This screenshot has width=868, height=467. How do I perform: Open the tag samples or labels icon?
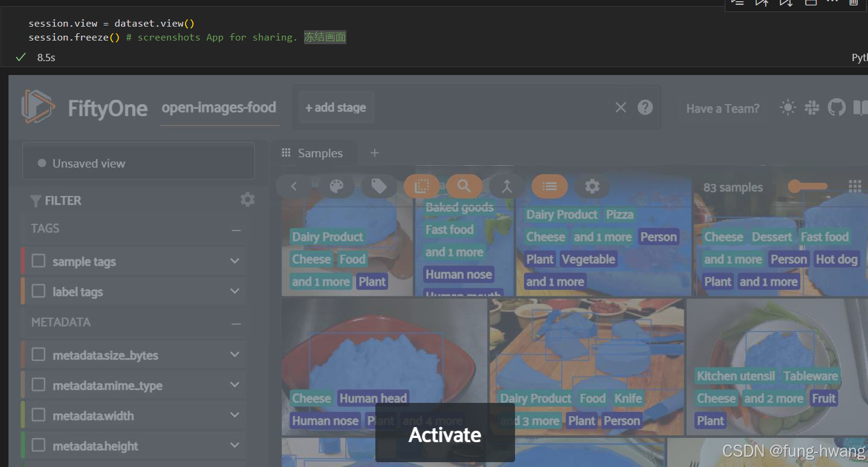point(379,186)
